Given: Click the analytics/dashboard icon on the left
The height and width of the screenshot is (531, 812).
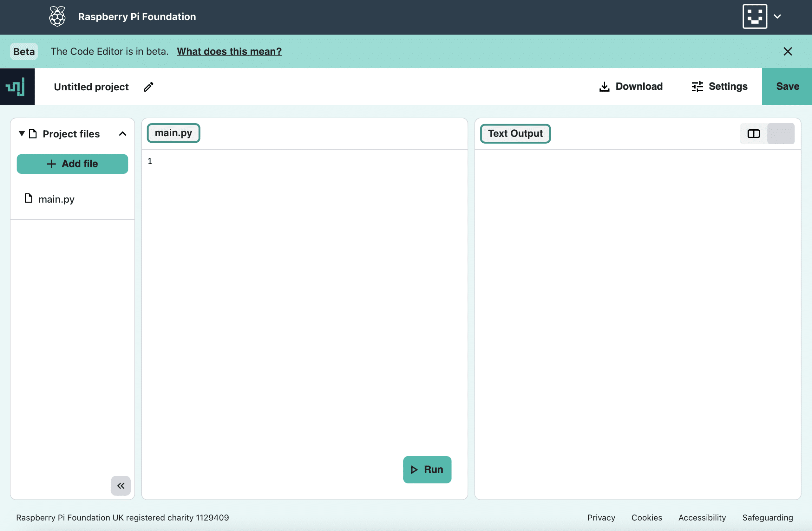Looking at the screenshot, I should [16, 87].
